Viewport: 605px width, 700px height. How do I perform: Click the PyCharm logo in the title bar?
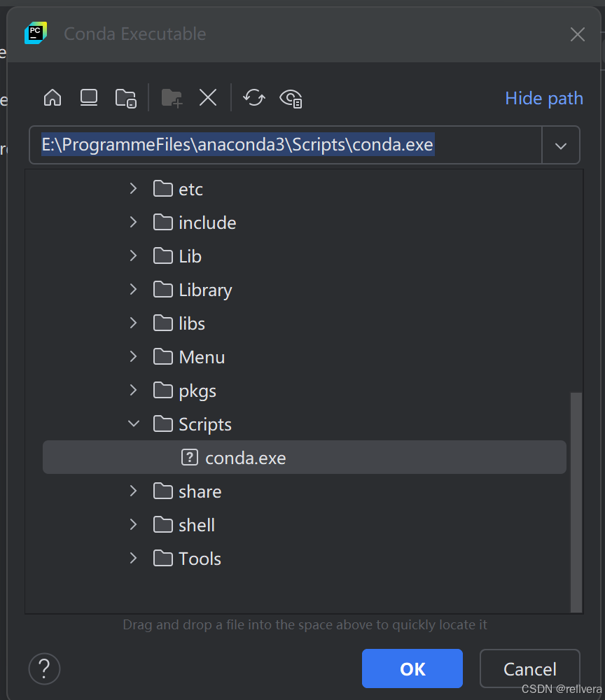click(36, 33)
